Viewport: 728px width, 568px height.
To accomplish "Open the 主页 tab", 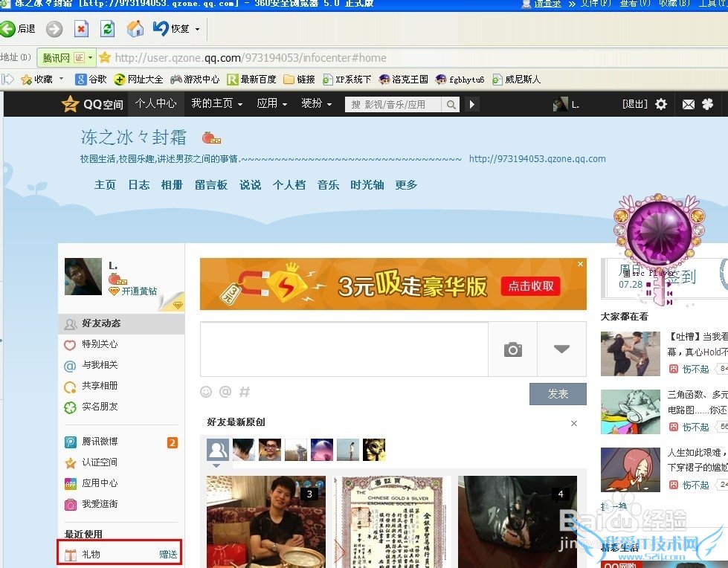I will pyautogui.click(x=105, y=184).
